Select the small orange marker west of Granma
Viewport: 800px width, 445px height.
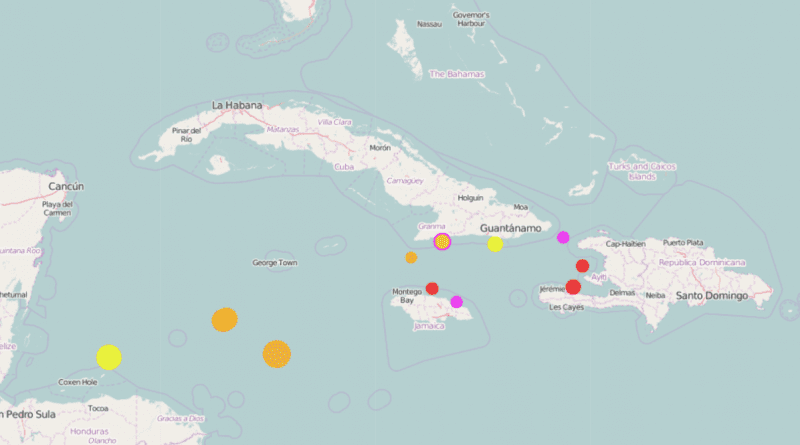(x=411, y=258)
